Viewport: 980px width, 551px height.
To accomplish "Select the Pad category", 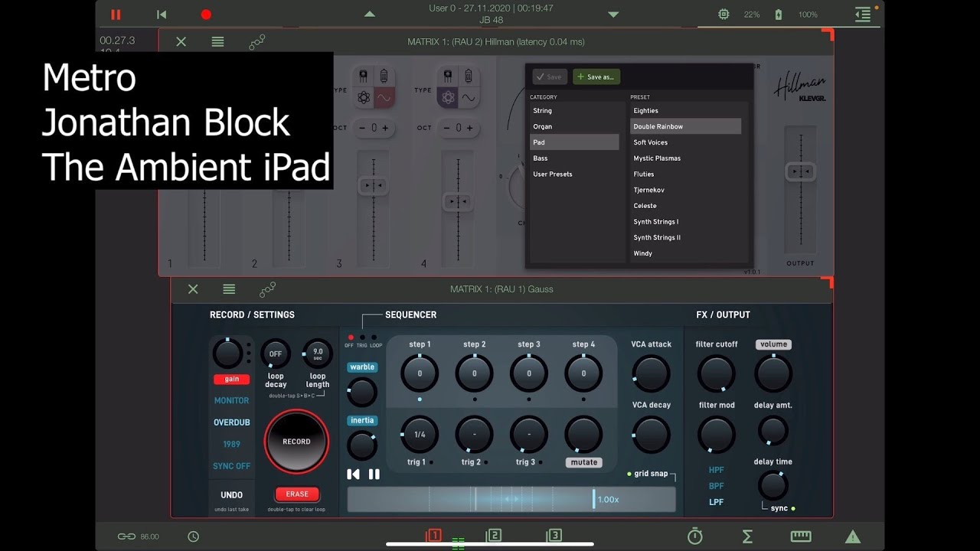I will point(574,142).
